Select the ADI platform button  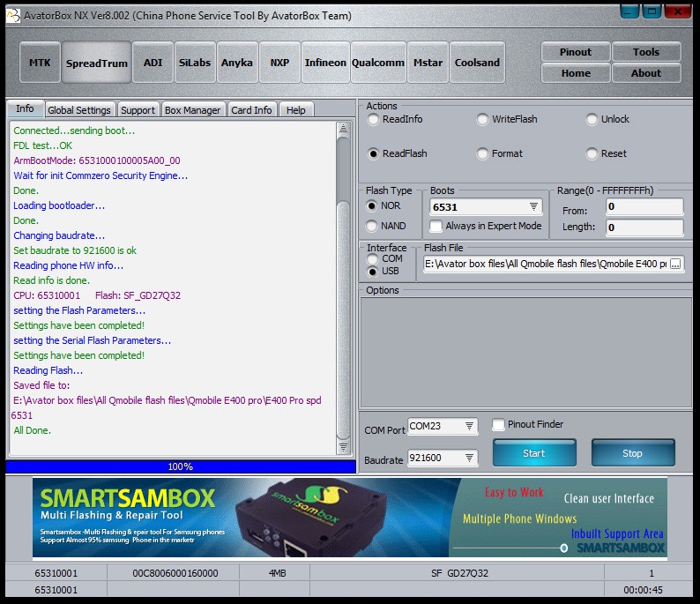pyautogui.click(x=153, y=63)
